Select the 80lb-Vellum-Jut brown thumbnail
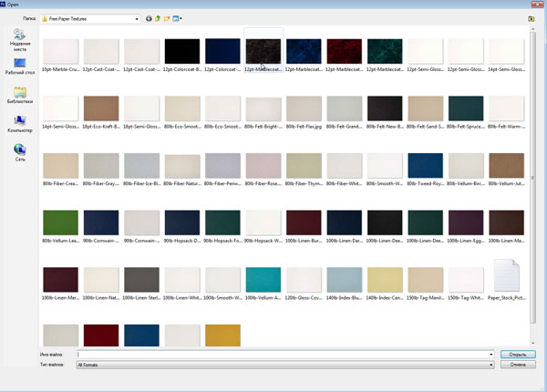The height and width of the screenshot is (392, 547). tap(506, 166)
